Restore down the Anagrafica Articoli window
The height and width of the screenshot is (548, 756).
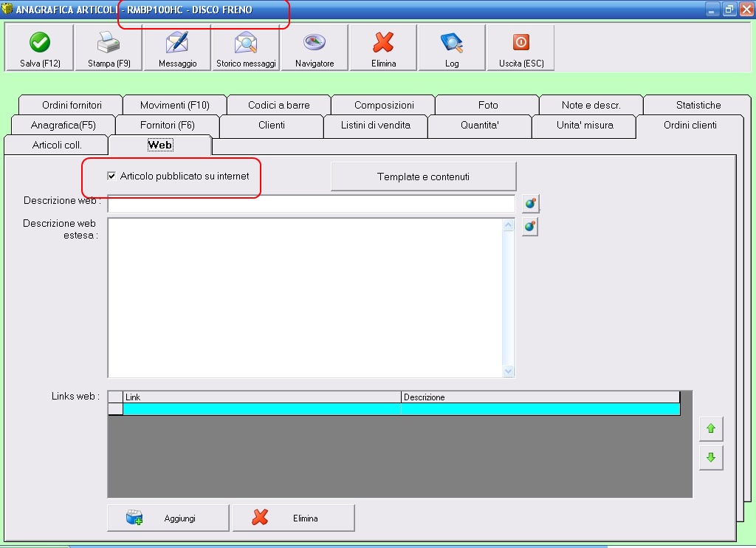(729, 9)
